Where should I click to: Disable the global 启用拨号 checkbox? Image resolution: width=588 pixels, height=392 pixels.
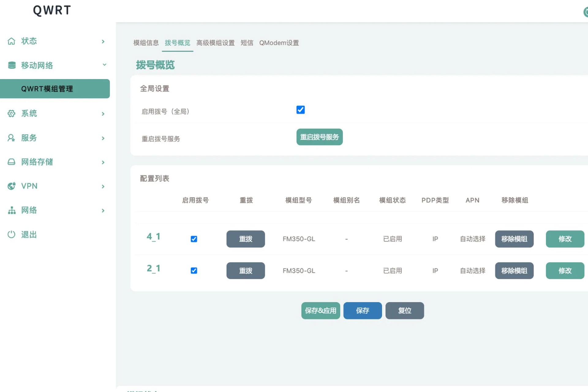[300, 110]
